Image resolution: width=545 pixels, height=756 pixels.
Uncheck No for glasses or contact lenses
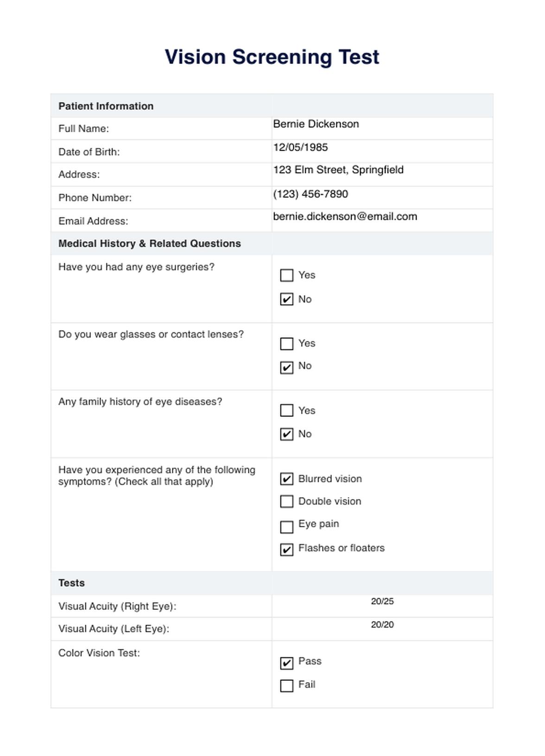287,367
